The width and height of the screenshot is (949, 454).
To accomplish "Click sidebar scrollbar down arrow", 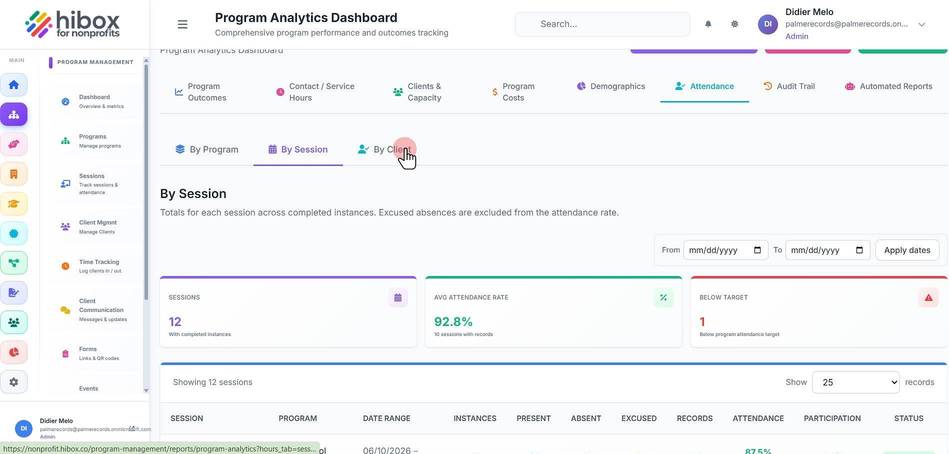I will click(x=146, y=390).
